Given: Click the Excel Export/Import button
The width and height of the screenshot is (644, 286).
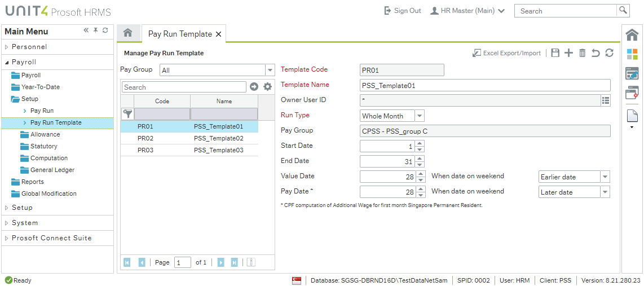Looking at the screenshot, I should (506, 53).
